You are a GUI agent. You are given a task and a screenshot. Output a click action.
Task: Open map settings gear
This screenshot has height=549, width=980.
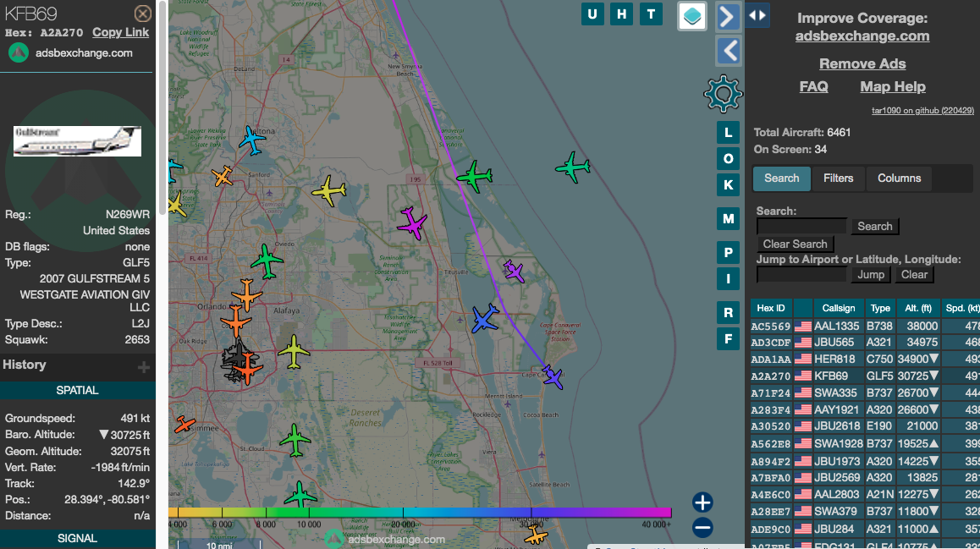(723, 94)
